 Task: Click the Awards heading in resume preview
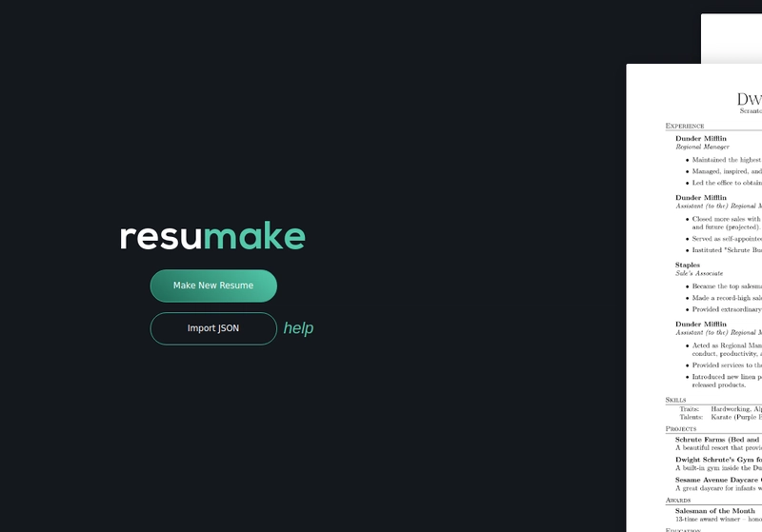point(678,501)
